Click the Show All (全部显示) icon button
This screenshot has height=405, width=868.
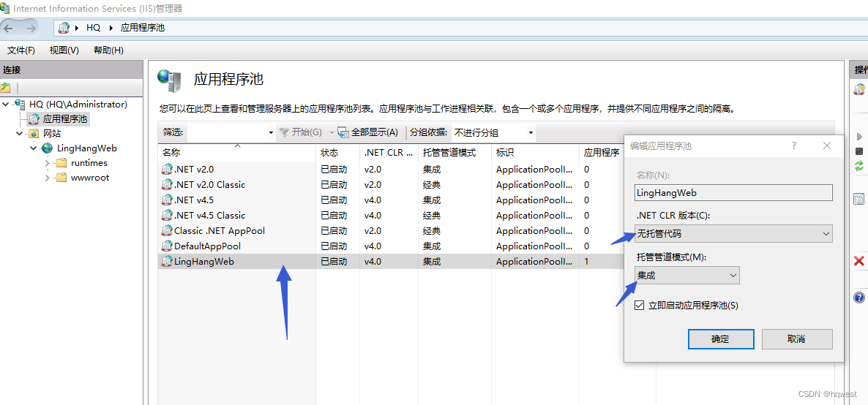point(367,132)
